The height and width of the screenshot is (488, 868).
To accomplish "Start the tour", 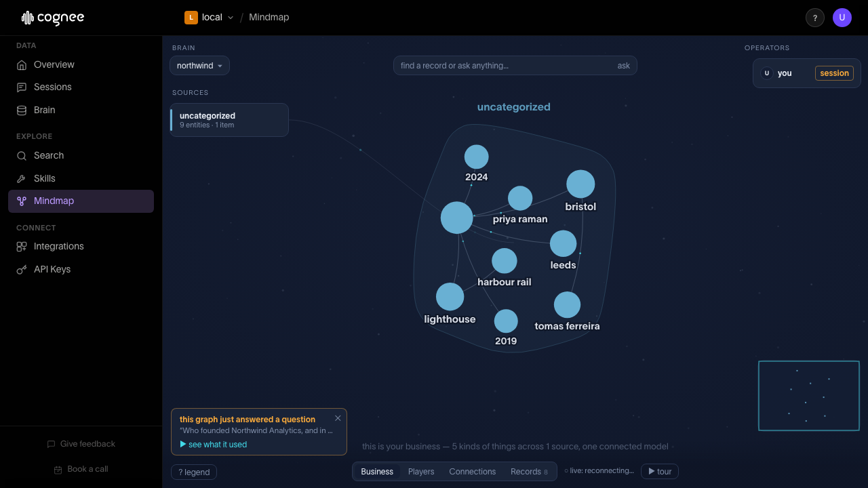I will tap(660, 472).
